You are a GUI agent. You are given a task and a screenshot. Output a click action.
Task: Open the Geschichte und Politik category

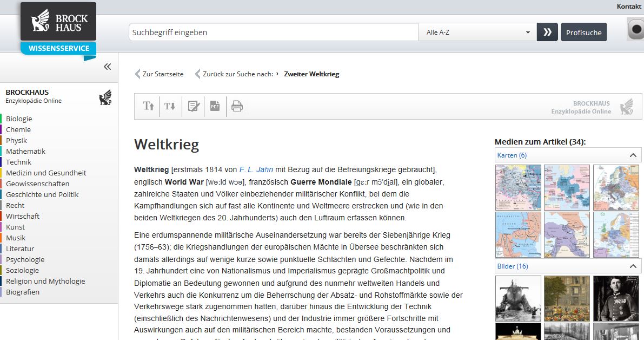tap(42, 194)
